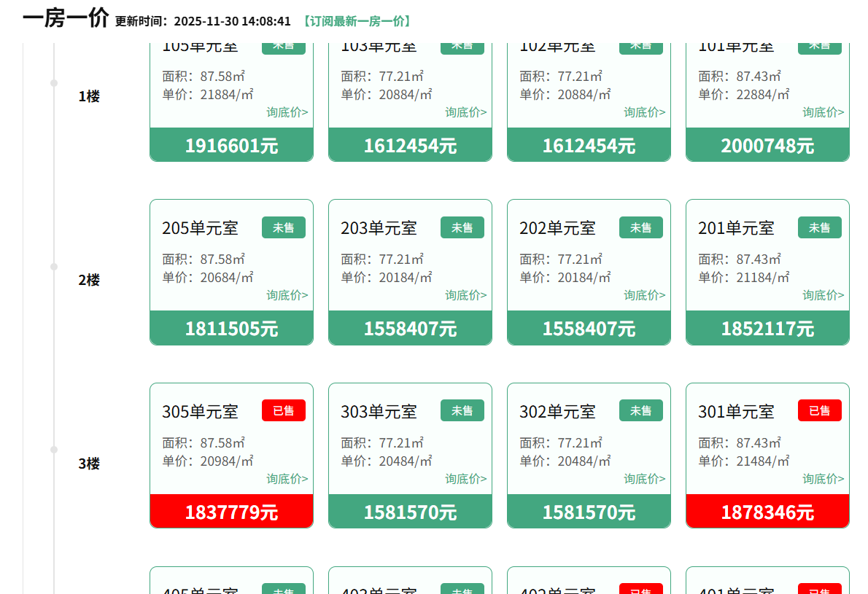Click the 已售 badge on unit 305

click(x=283, y=410)
